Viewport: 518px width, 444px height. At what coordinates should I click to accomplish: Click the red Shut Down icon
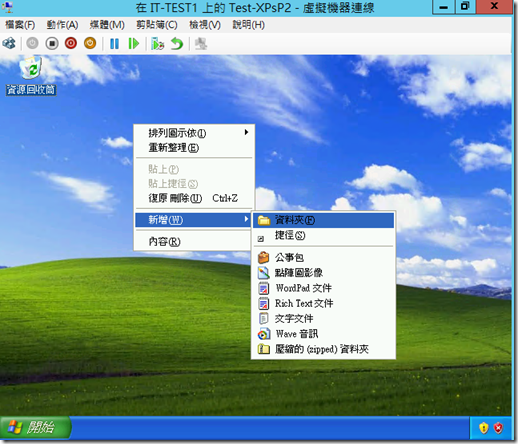click(71, 43)
